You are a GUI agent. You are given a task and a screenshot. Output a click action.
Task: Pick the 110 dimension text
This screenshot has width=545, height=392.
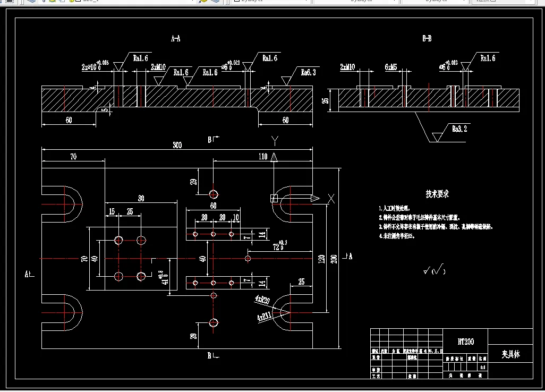click(263, 156)
